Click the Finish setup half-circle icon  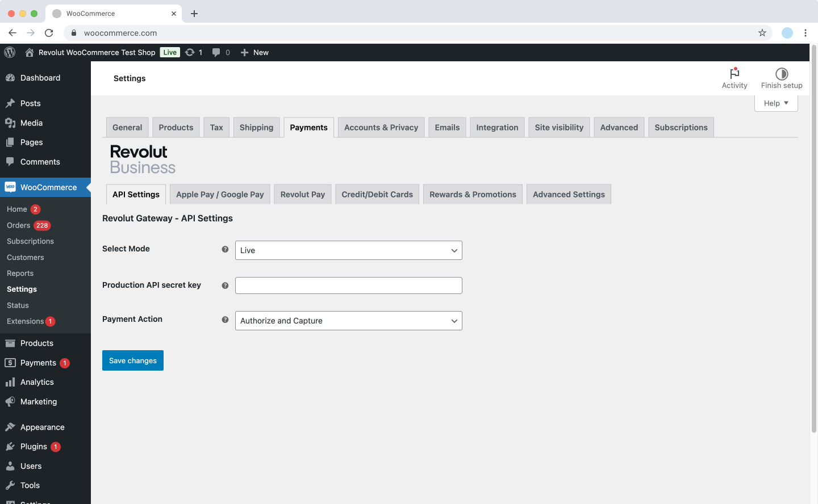(x=782, y=74)
